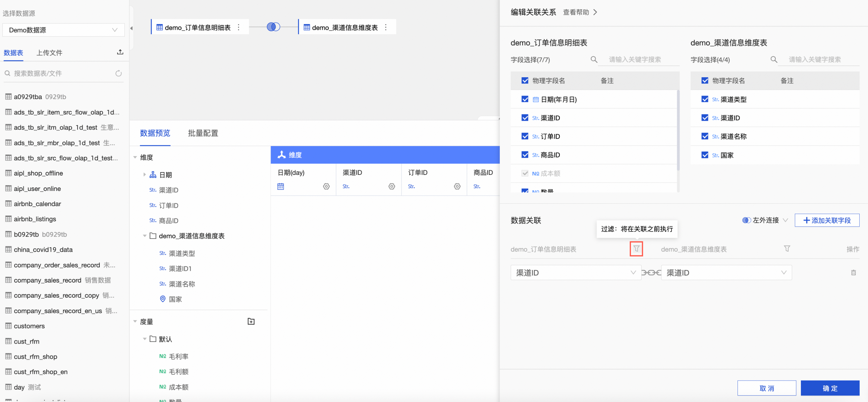Click the airbnb_calendar table icon

pyautogui.click(x=8, y=204)
